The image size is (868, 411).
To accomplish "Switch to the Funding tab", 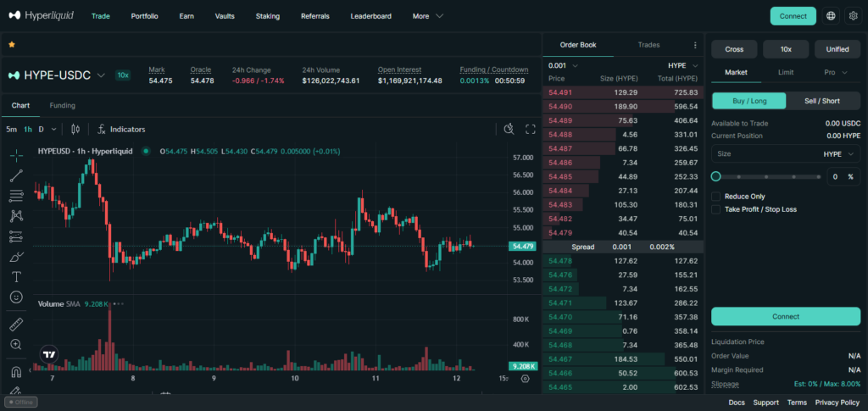I will click(x=63, y=105).
